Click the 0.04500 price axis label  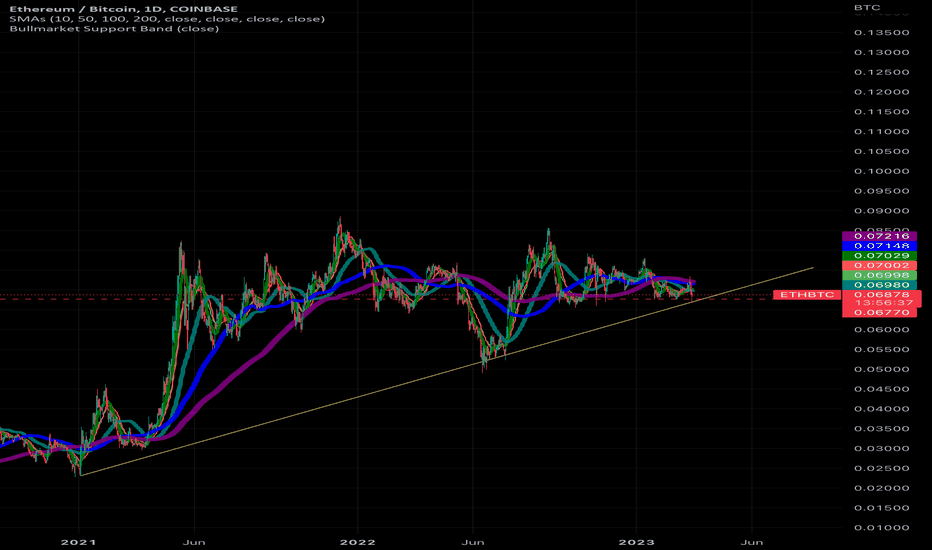tap(881, 389)
